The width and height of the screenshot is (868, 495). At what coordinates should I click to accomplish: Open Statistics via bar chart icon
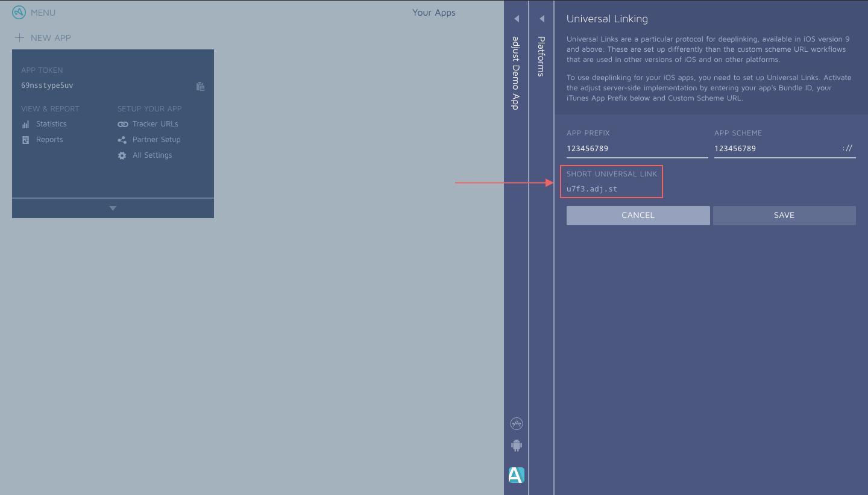[x=25, y=123]
